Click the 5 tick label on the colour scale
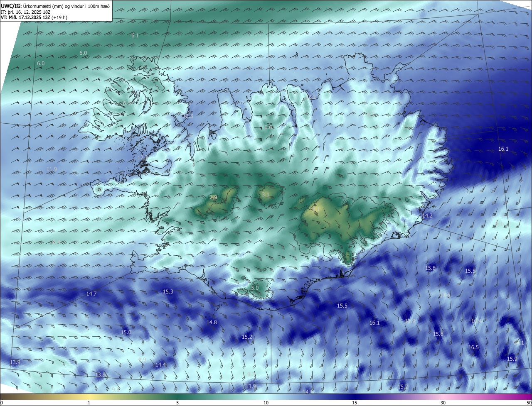 (177, 403)
